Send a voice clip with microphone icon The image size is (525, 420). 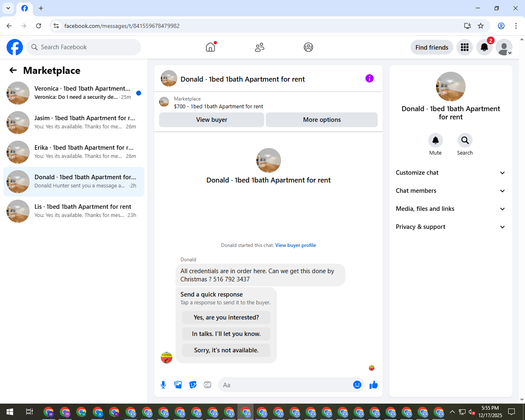click(x=163, y=385)
